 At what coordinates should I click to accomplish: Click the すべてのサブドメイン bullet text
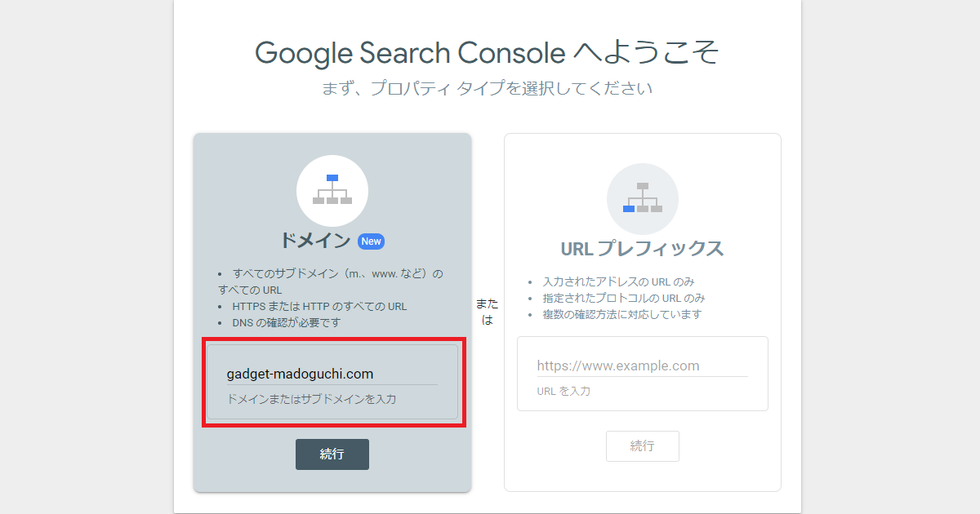tap(331, 281)
